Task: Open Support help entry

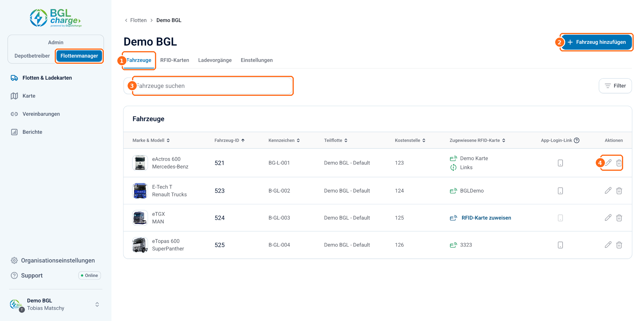Action: coord(27,275)
